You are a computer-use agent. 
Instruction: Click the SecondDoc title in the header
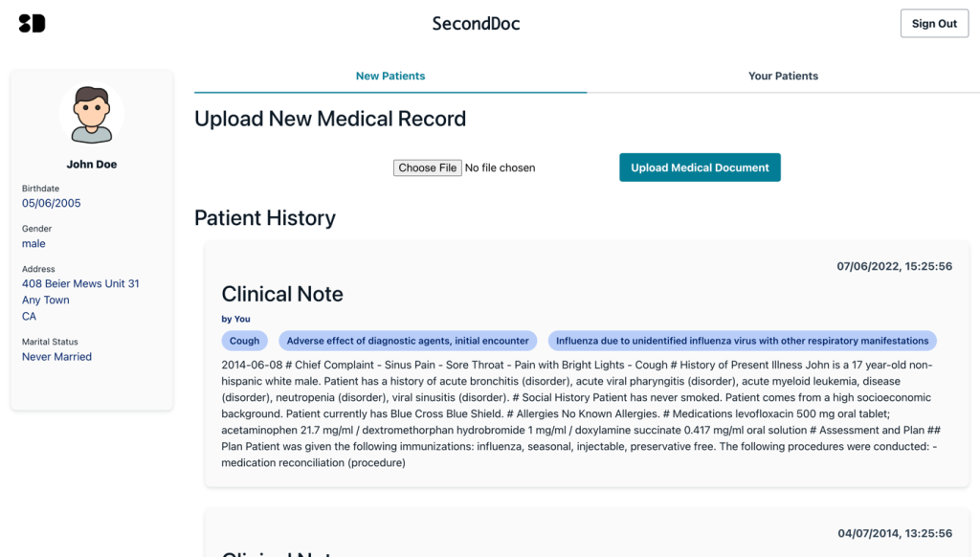tap(476, 23)
